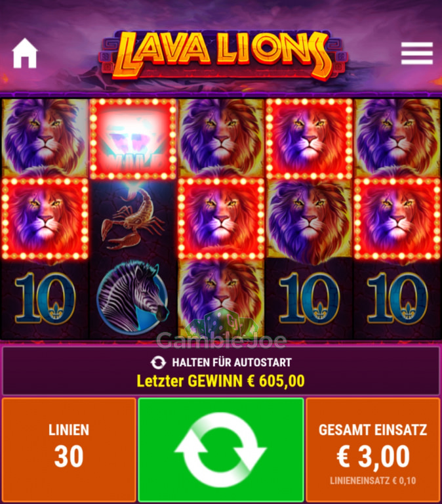Screen dimensions: 442x504
Task: Select highlighted lion in fourth reel top row
Action: point(310,138)
